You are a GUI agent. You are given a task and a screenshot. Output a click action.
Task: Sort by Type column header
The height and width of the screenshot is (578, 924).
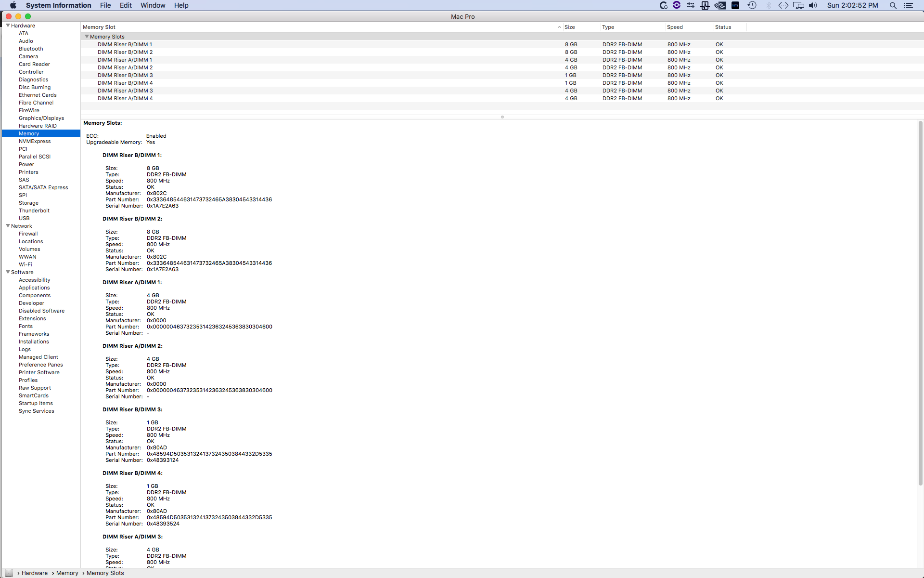coord(632,27)
